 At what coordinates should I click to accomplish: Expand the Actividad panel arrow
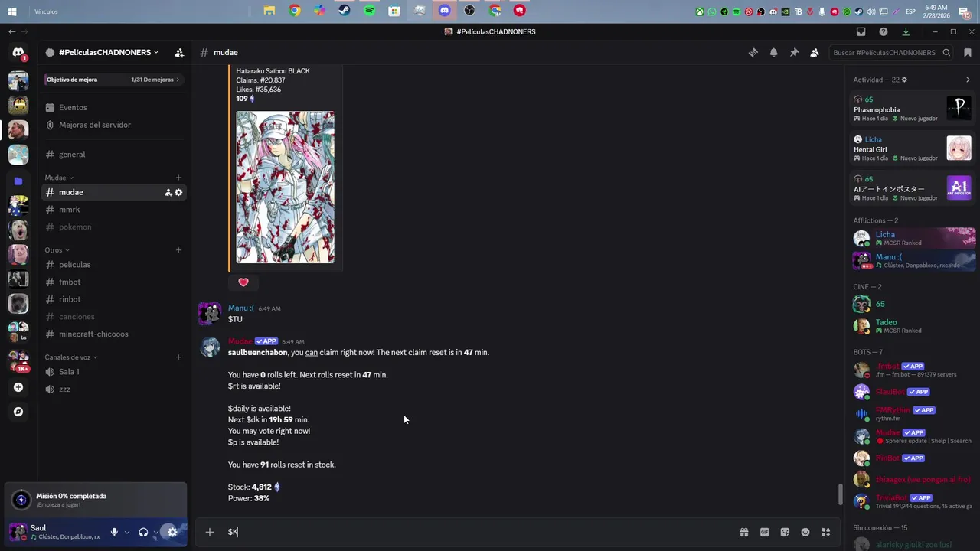tap(968, 80)
